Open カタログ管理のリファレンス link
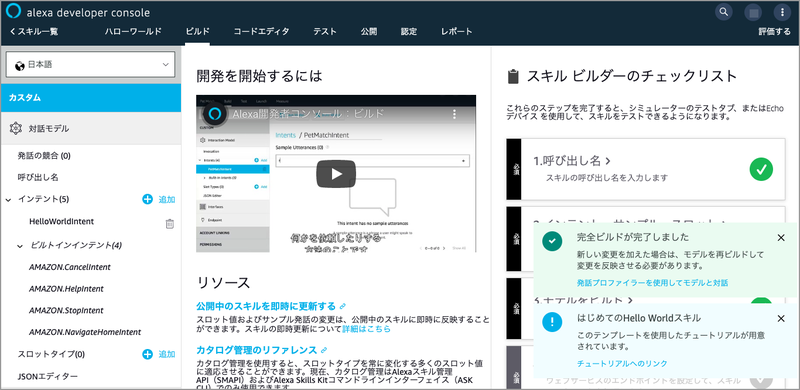Screen dimensions: 800x390 [x=257, y=350]
